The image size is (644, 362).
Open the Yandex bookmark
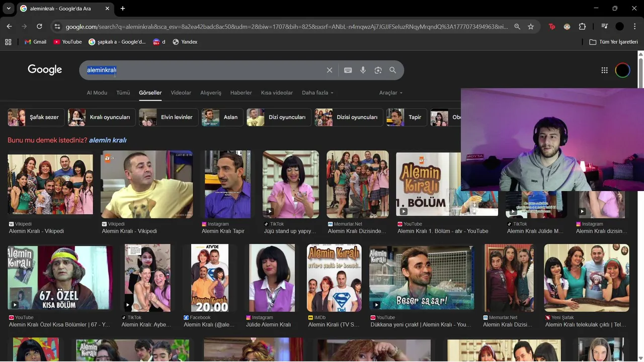pos(185,42)
